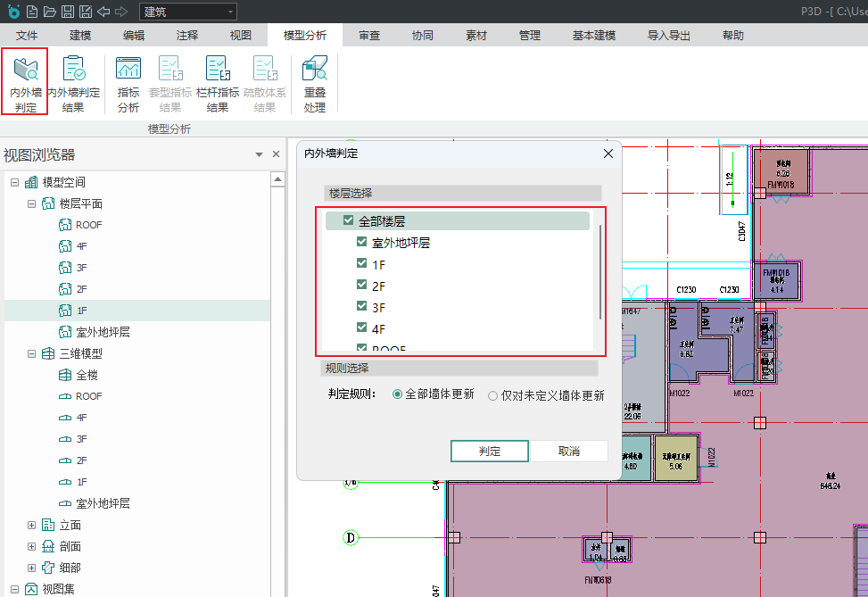Image resolution: width=868 pixels, height=597 pixels.
Task: Click the 内外墙判定 ribbon tool
Action: pyautogui.click(x=25, y=83)
